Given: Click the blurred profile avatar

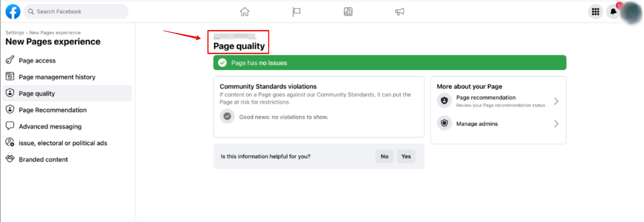Looking at the screenshot, I should 632,12.
